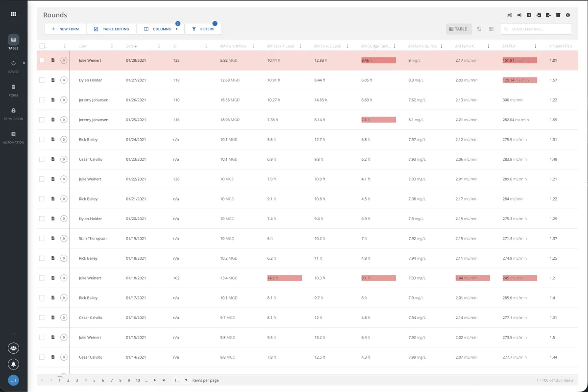Open the Form section in sidebar
588x392 pixels.
pyautogui.click(x=13, y=90)
